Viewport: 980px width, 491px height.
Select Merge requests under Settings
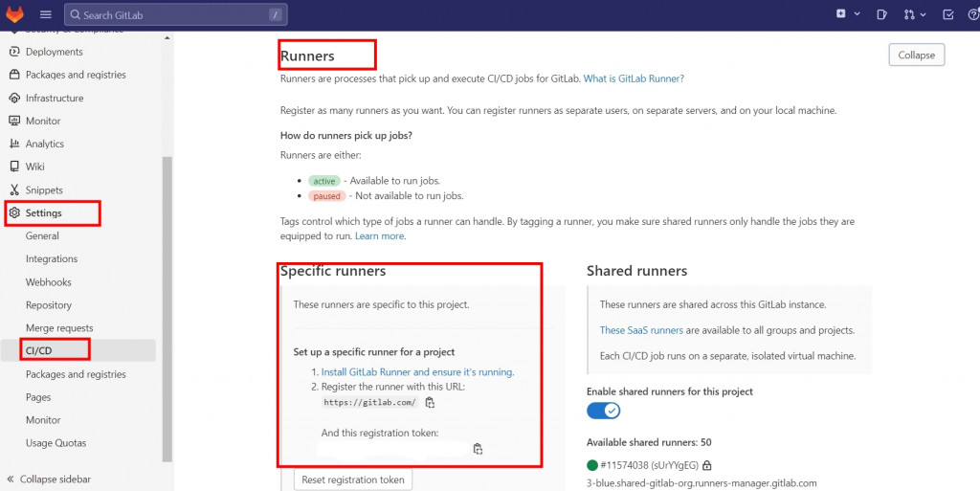tap(58, 328)
